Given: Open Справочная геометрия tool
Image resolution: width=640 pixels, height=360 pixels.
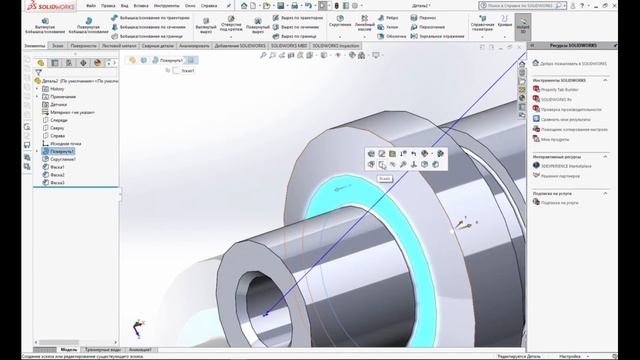Looking at the screenshot, I should pos(482,24).
